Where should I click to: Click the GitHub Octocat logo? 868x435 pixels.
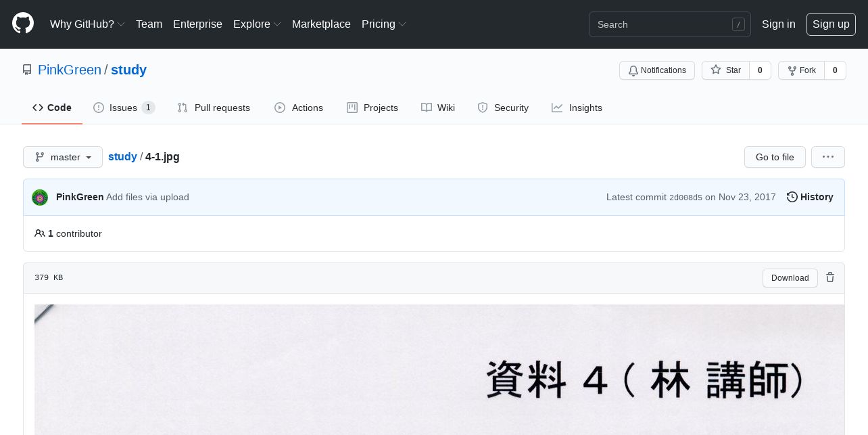pyautogui.click(x=23, y=24)
